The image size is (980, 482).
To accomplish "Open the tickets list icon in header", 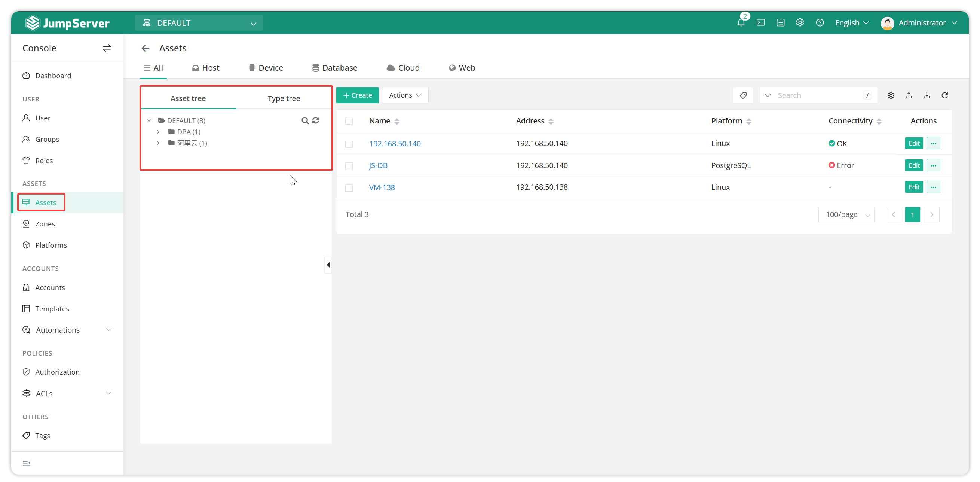I will (780, 23).
